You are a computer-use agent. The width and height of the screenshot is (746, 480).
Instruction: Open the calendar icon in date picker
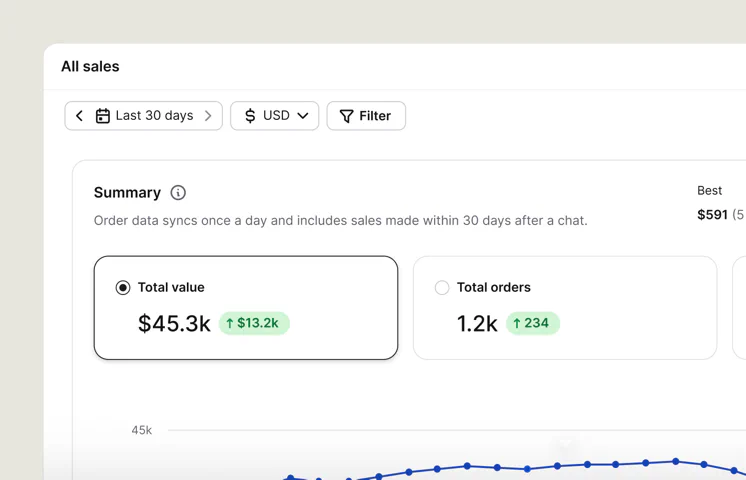tap(103, 116)
